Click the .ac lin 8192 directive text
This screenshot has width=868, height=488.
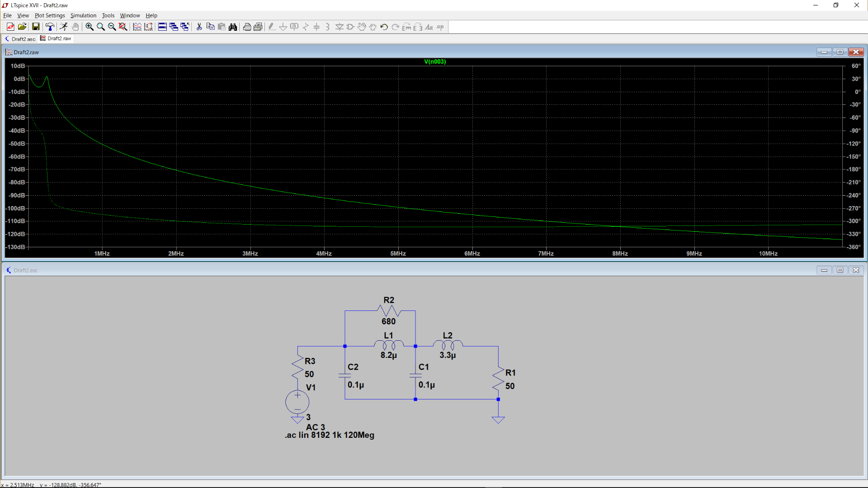pos(330,435)
